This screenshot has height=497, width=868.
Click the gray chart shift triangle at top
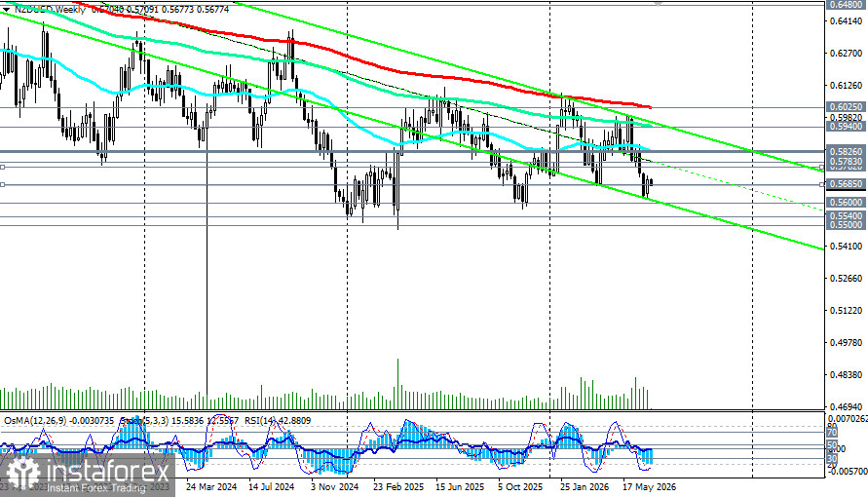(x=658, y=3)
